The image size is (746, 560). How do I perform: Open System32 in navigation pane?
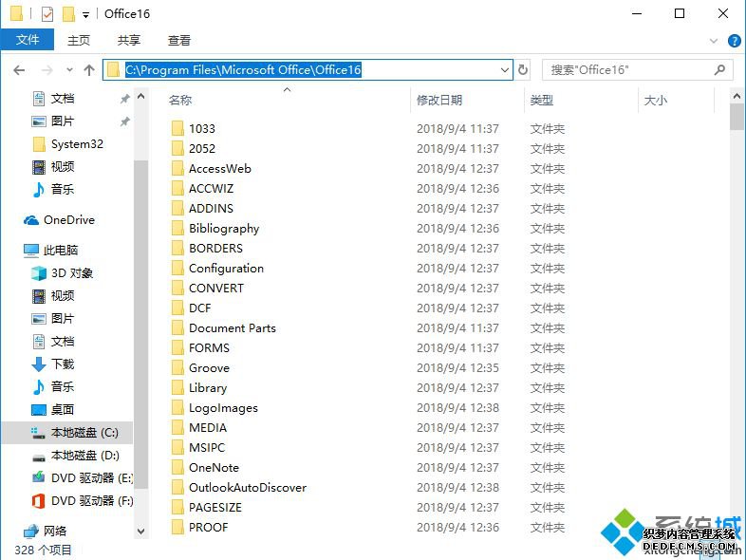(x=77, y=144)
